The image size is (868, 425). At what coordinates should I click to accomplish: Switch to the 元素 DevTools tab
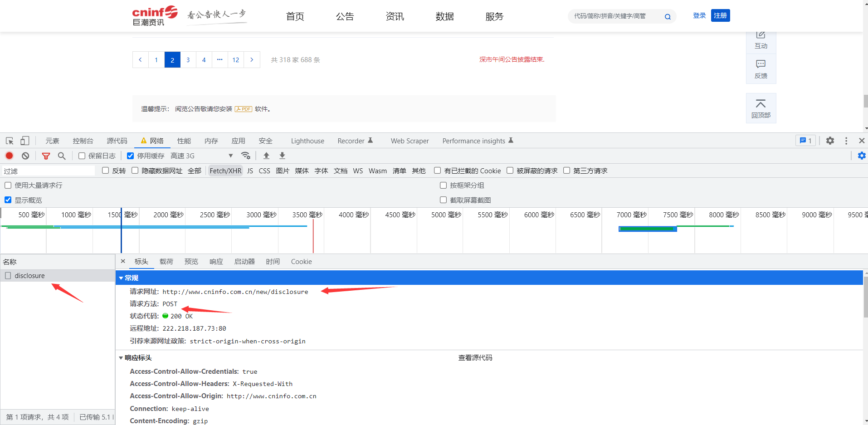point(52,141)
